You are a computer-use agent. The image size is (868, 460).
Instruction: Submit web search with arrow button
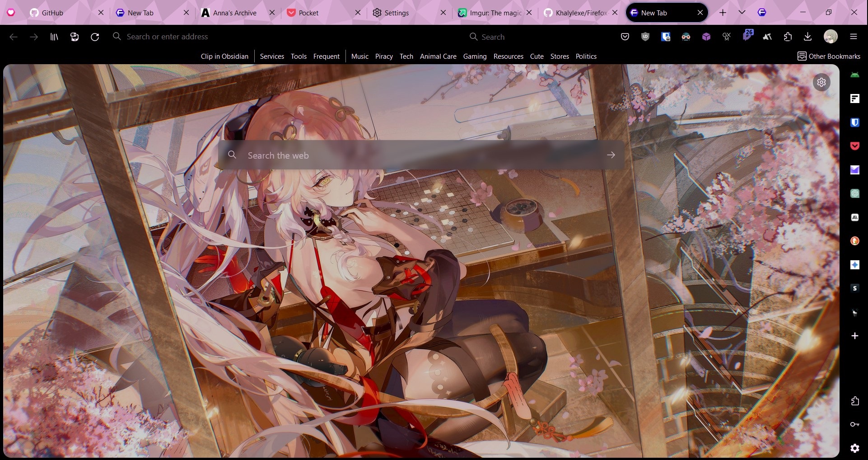611,155
